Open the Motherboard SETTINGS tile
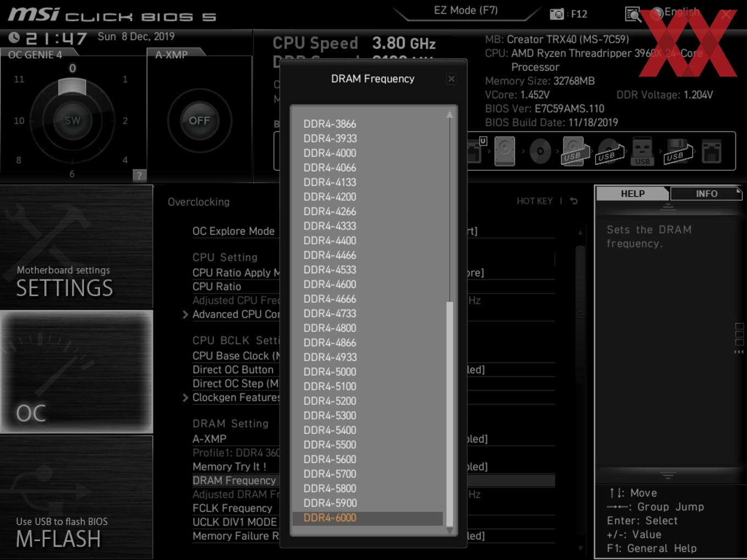The width and height of the screenshot is (747, 560). pyautogui.click(x=76, y=247)
